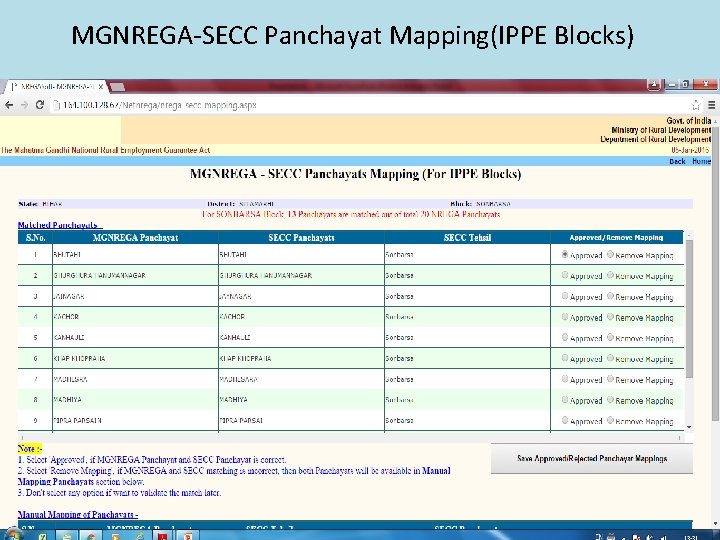Choose Remove Mapping for row 1 BELTAHI
This screenshot has height=540, width=720.
pos(610,254)
